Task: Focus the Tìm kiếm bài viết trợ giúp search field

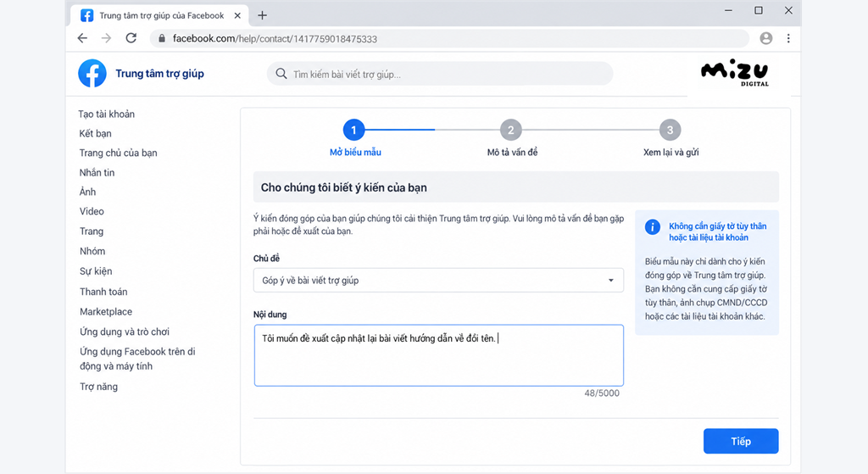Action: tap(440, 74)
